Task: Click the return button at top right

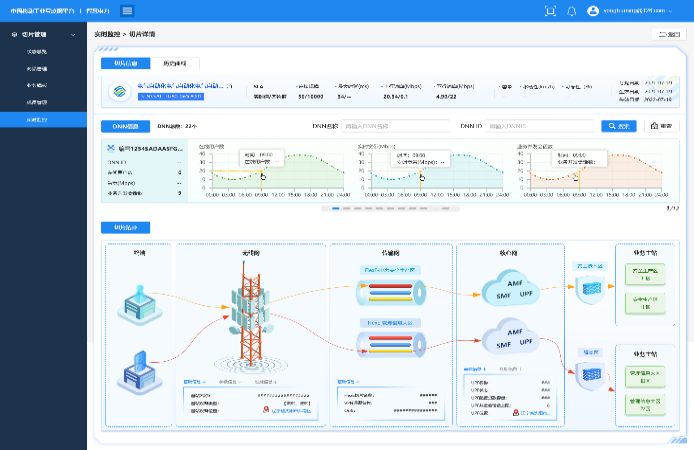Action: point(669,34)
